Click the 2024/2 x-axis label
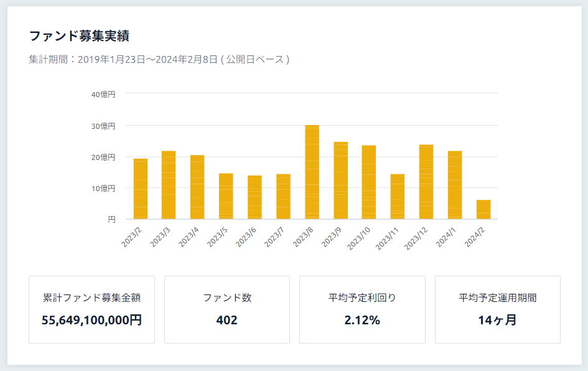This screenshot has width=588, height=371. pyautogui.click(x=475, y=237)
